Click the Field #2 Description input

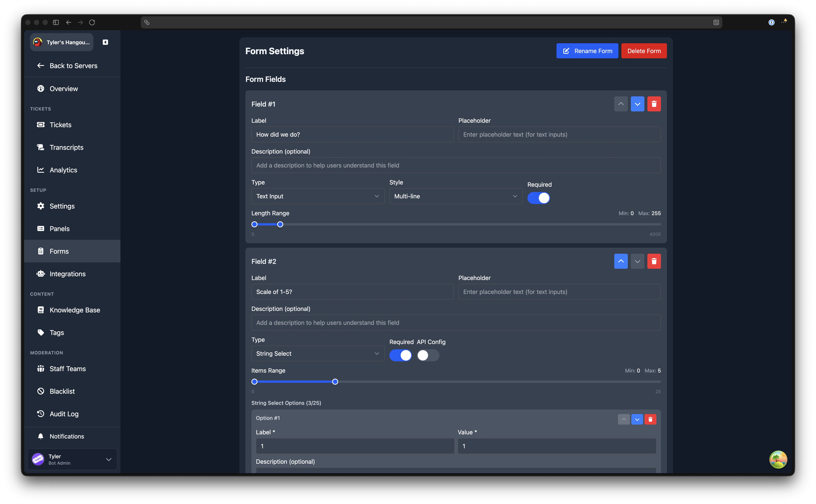pos(456,323)
